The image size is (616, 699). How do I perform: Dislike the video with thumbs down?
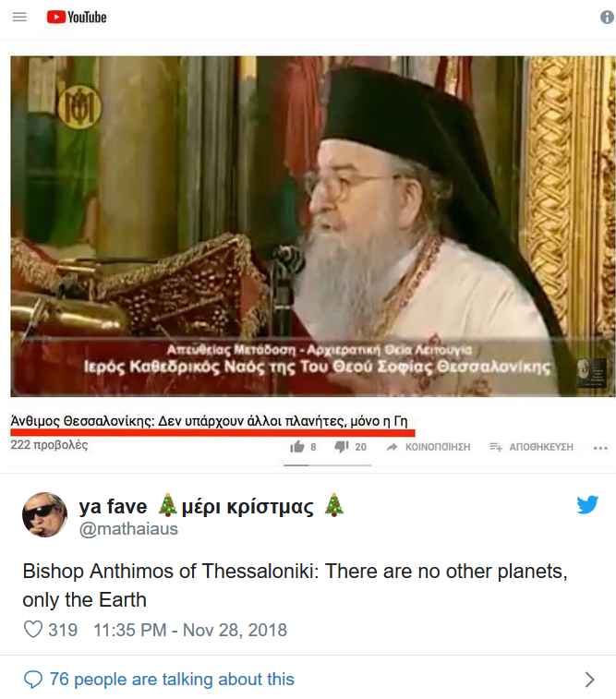pos(342,447)
